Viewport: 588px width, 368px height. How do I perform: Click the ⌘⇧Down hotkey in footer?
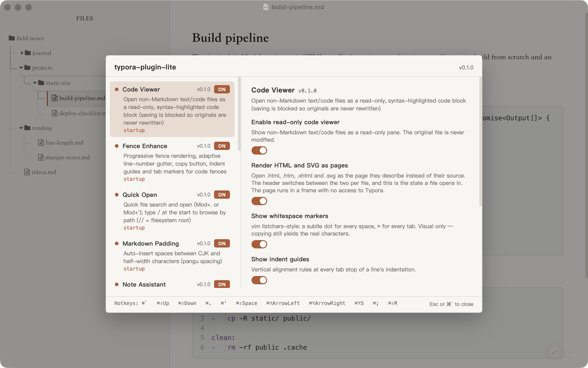pos(187,303)
